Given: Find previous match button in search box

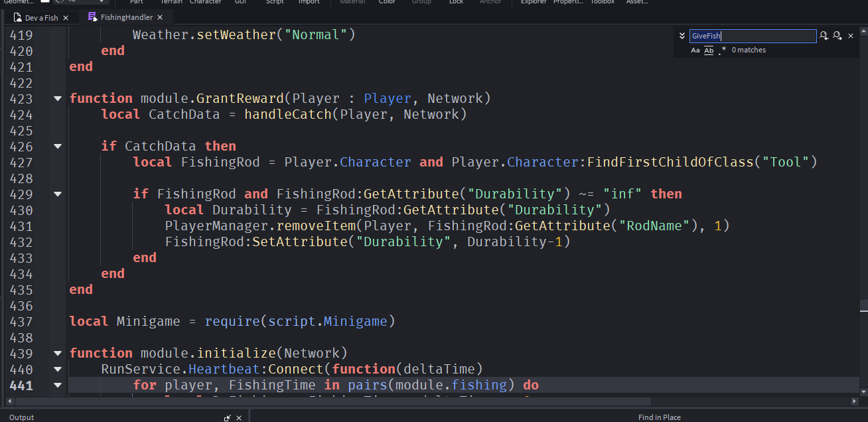Looking at the screenshot, I should [x=824, y=36].
